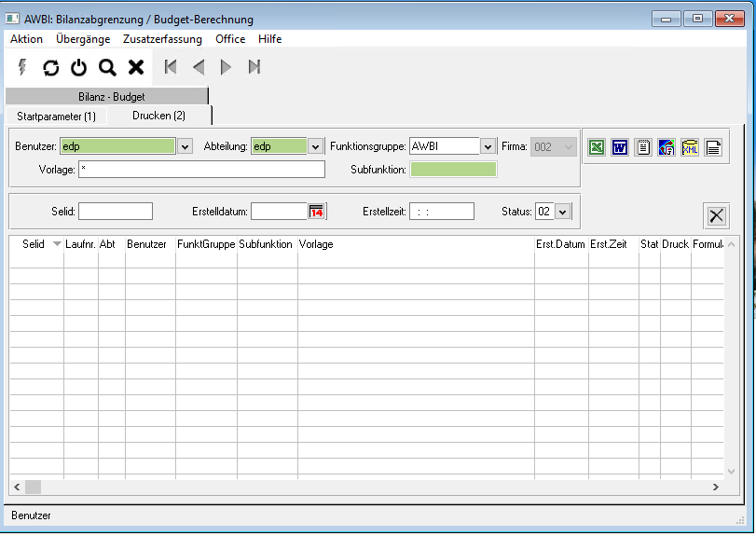Open the Abteilung dropdown list
The width and height of the screenshot is (756, 536).
tap(315, 147)
